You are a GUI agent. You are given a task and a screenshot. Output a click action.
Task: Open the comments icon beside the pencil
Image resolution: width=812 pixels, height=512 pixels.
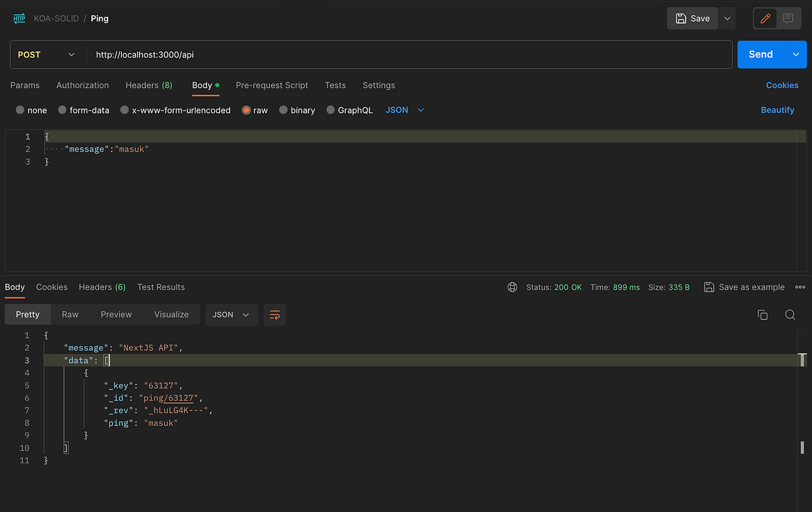pyautogui.click(x=787, y=18)
